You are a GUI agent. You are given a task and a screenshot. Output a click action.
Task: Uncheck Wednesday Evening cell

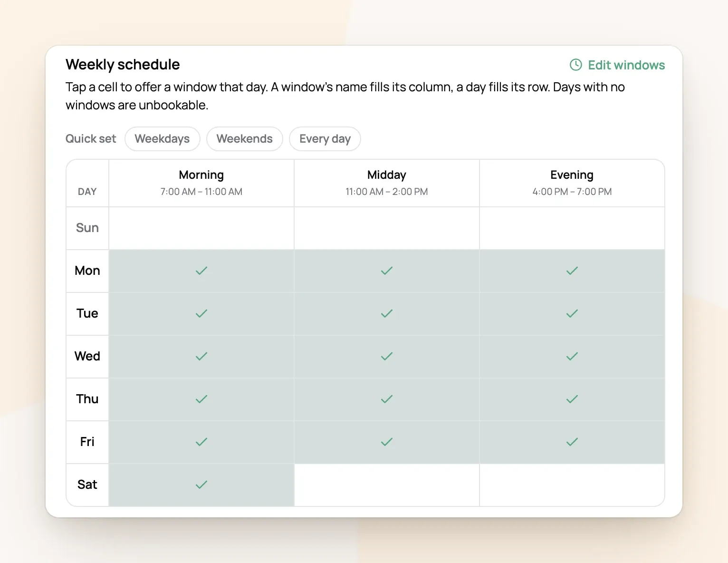click(572, 357)
